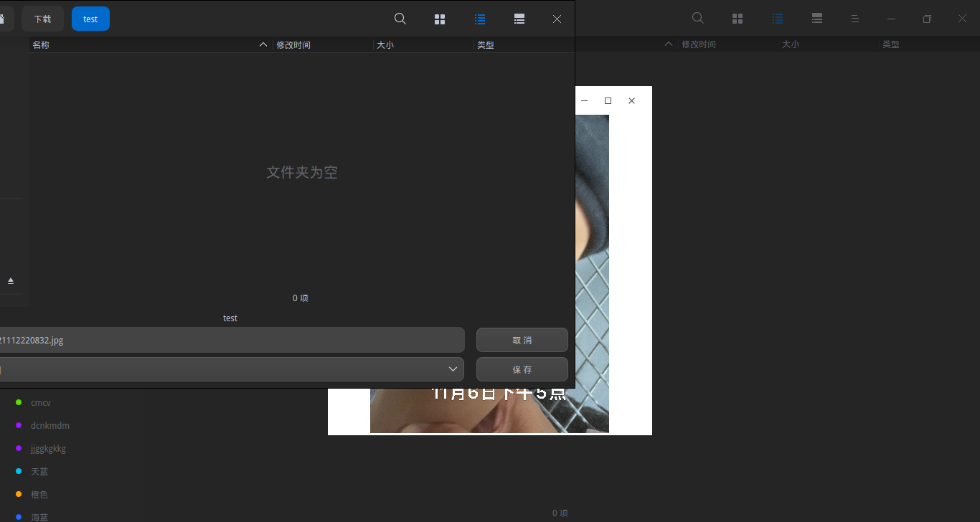This screenshot has width=980, height=522.
Task: Toggle list view mode in the save dialog
Action: pyautogui.click(x=479, y=19)
